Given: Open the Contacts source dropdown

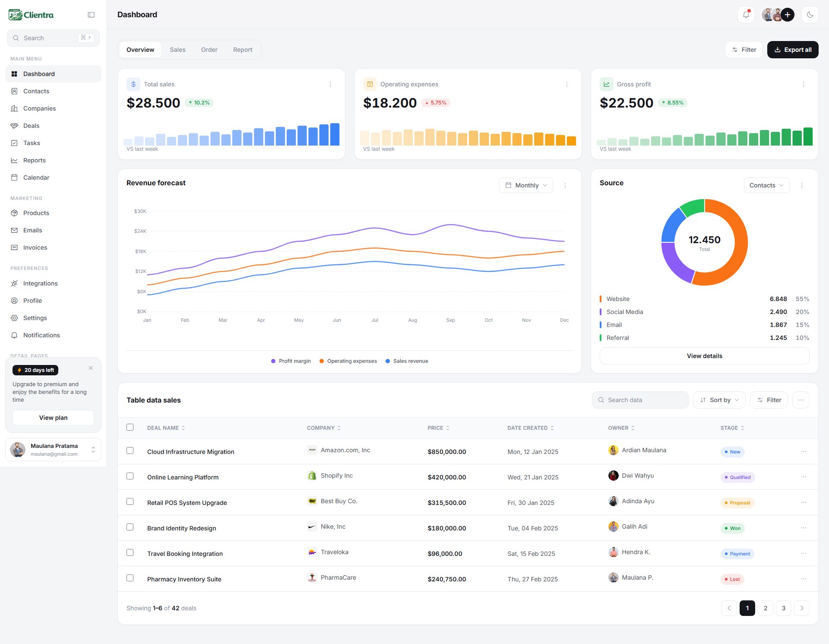Looking at the screenshot, I should click(766, 185).
